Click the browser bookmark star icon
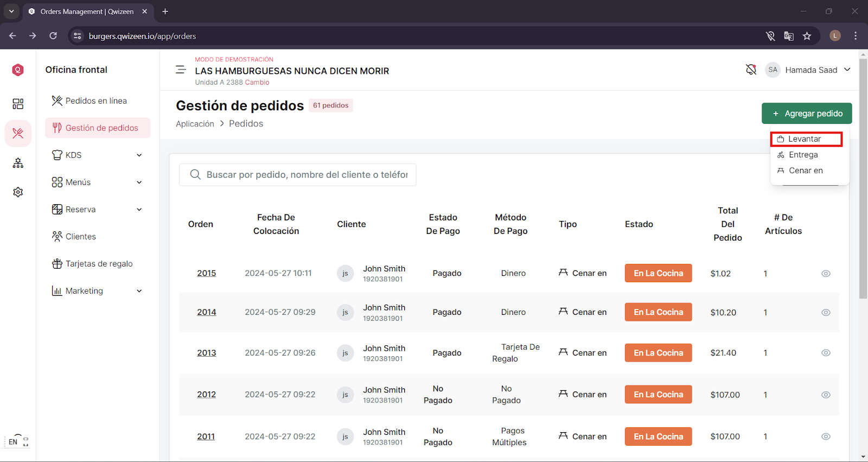 tap(807, 36)
